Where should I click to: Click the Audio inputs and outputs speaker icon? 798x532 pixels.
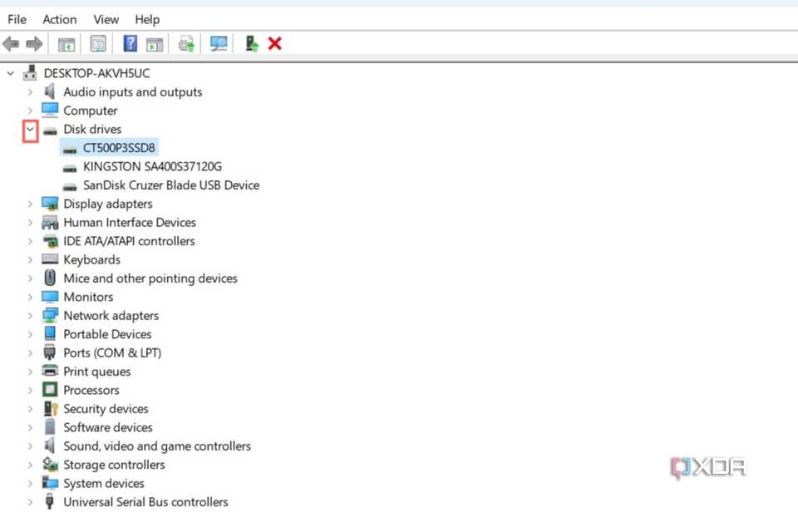point(49,91)
